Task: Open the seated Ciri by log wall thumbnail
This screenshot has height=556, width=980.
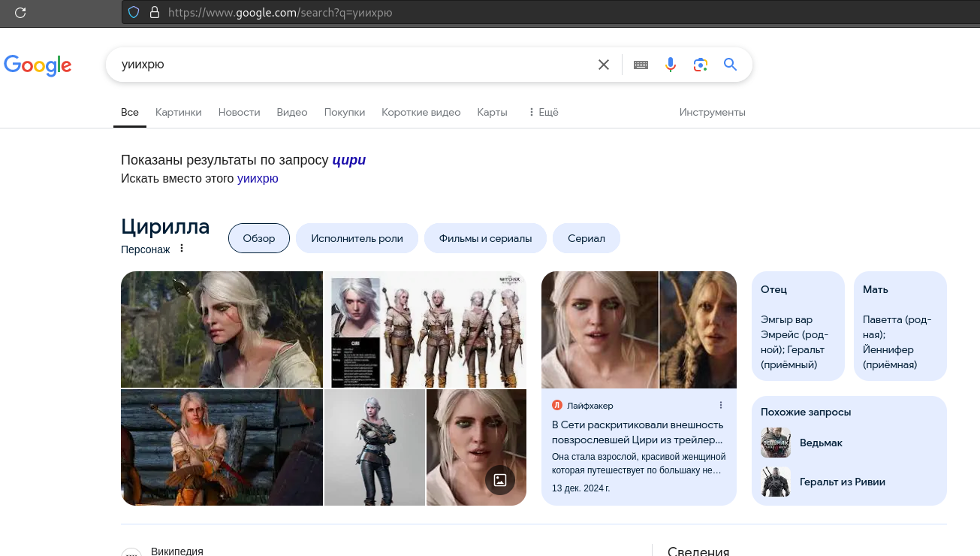Action: coord(222,447)
